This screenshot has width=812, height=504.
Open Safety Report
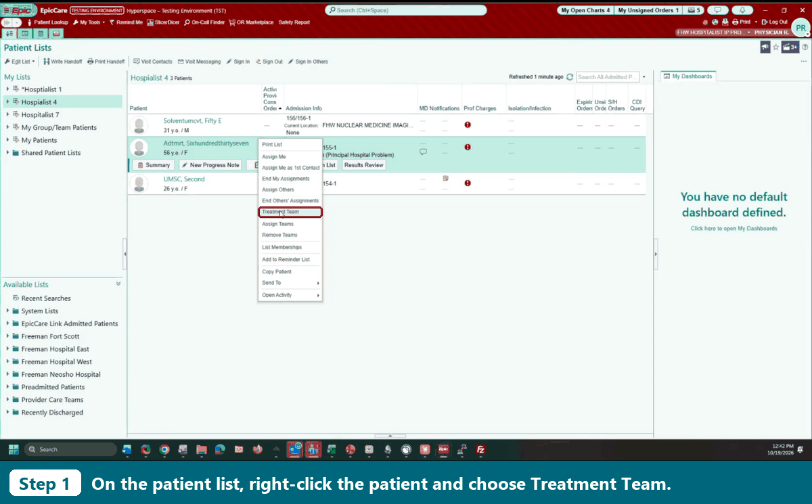tap(294, 22)
